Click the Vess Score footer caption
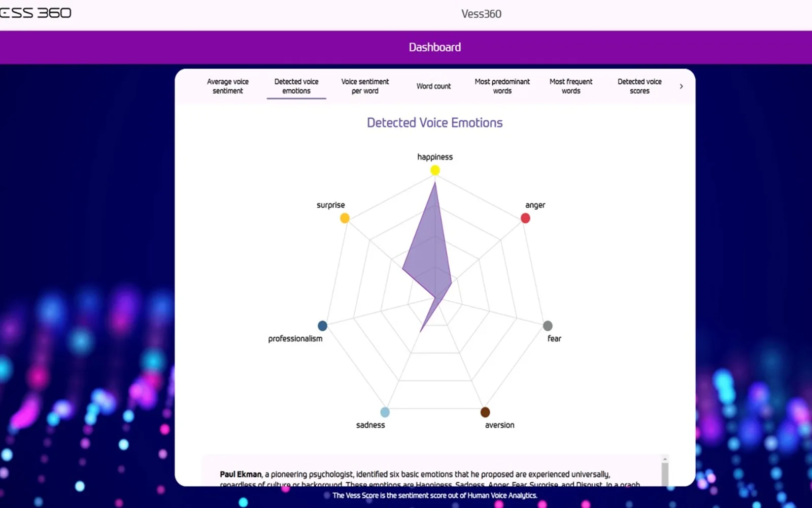The width and height of the screenshot is (812, 508). point(435,495)
